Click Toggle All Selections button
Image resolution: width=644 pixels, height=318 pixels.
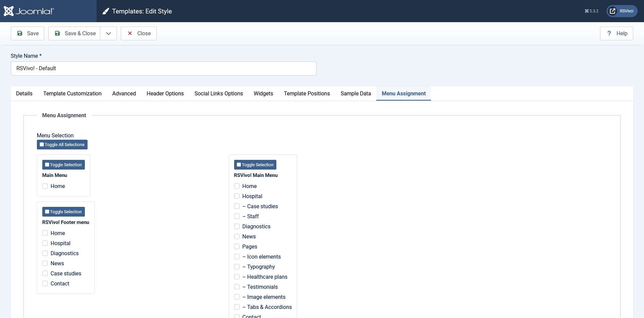point(62,144)
